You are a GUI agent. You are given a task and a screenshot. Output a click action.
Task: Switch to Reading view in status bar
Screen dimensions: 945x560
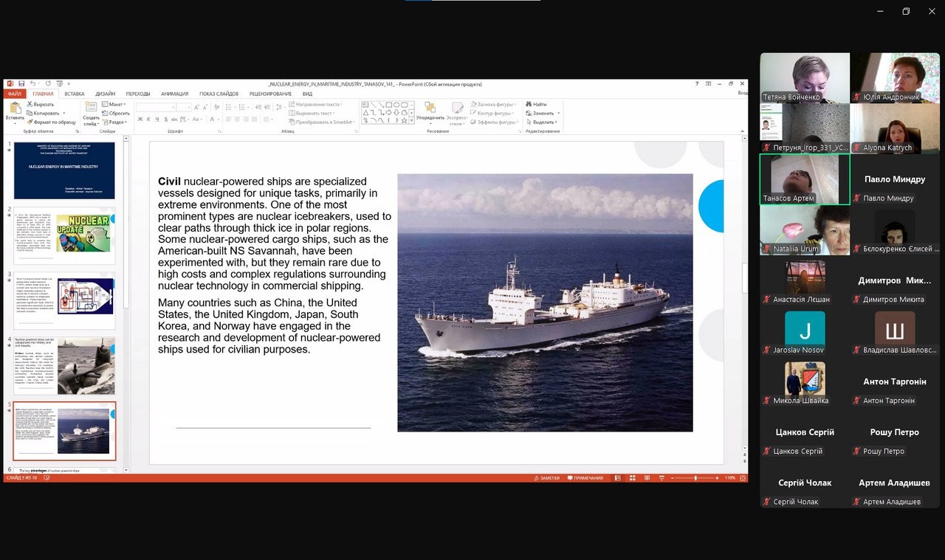point(646,478)
